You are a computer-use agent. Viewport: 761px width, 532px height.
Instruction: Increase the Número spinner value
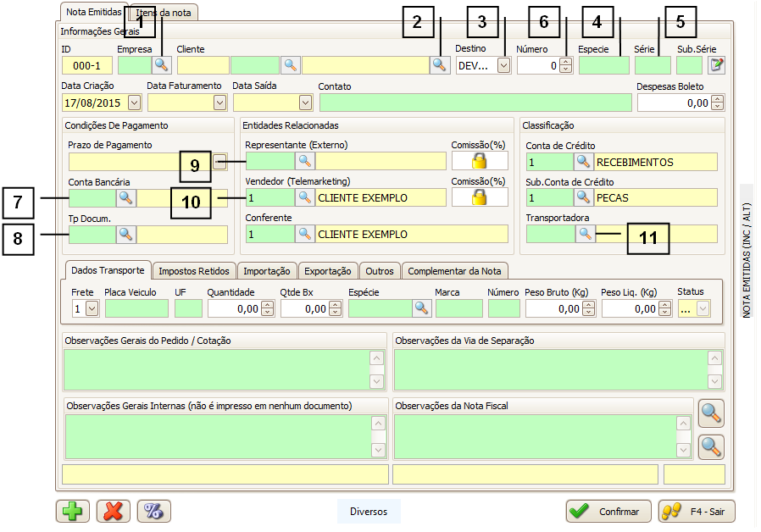(x=565, y=61)
